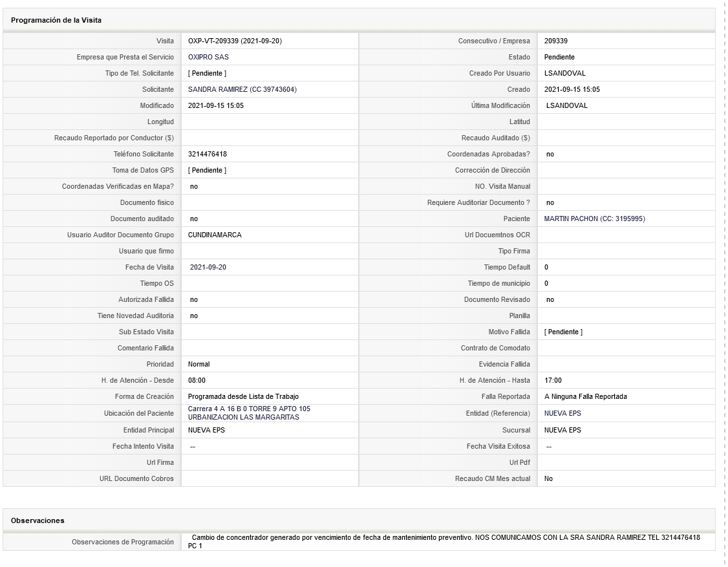Click the URL Documento Cobros label
The height and width of the screenshot is (567, 728).
tap(136, 479)
